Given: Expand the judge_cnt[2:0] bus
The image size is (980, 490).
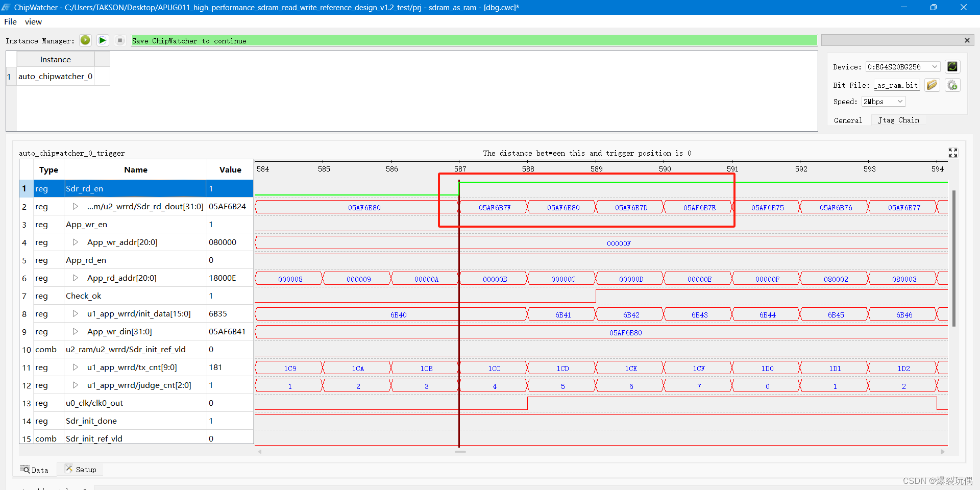Looking at the screenshot, I should [x=76, y=385].
